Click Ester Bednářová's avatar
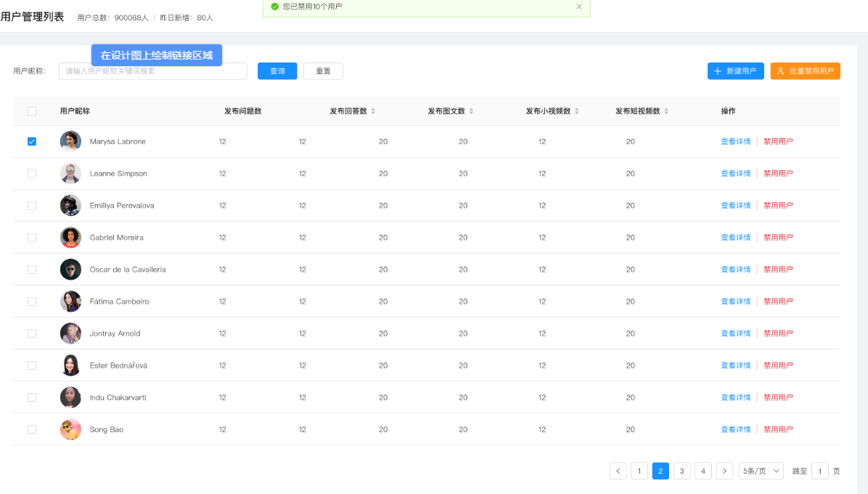The height and width of the screenshot is (494, 868). (x=70, y=365)
